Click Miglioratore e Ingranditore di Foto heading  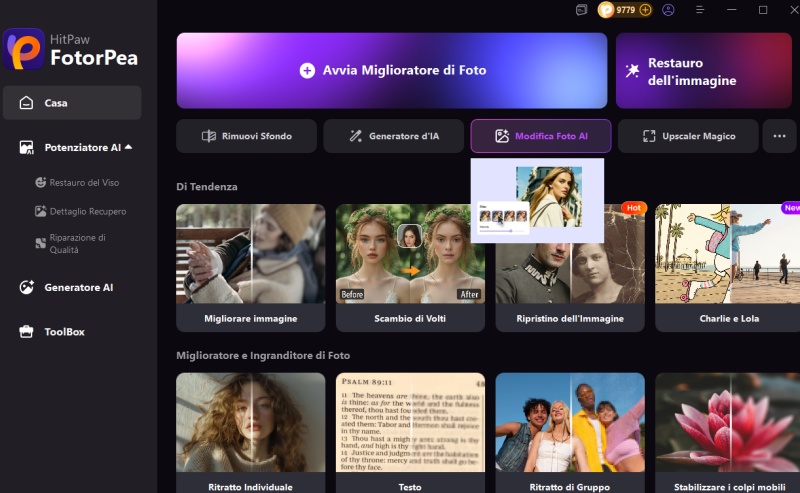(x=263, y=355)
